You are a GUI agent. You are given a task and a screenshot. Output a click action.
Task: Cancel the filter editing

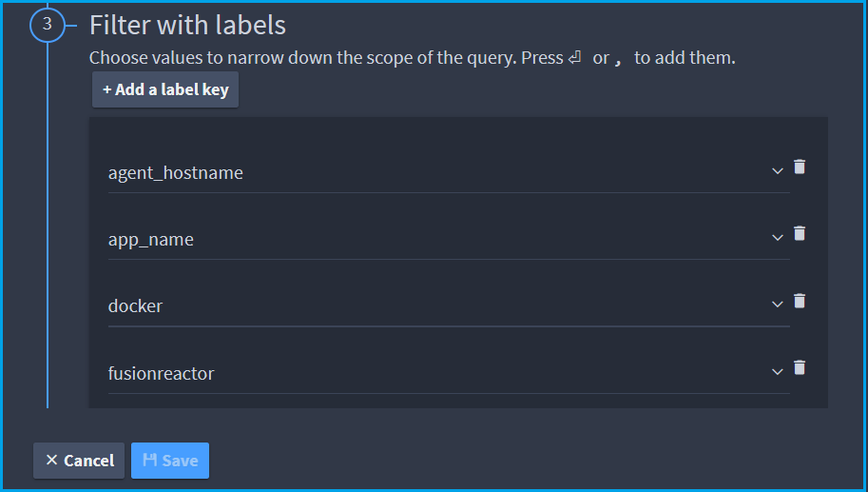[79, 461]
